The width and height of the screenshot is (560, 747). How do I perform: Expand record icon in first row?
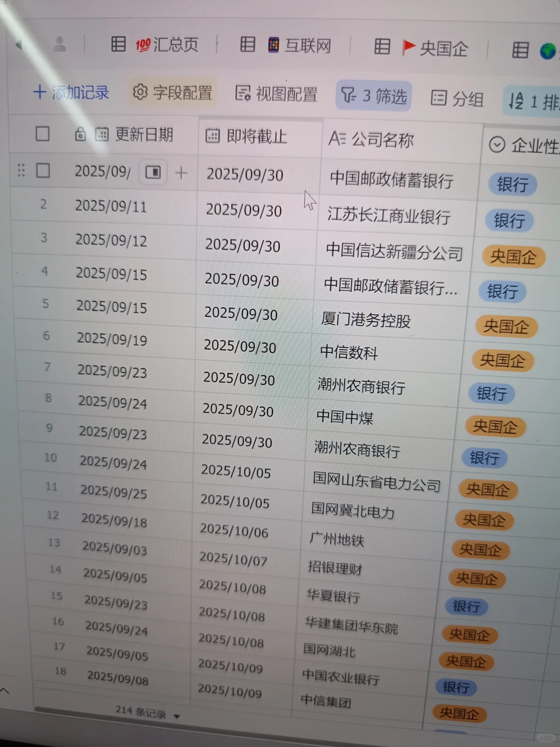153,172
